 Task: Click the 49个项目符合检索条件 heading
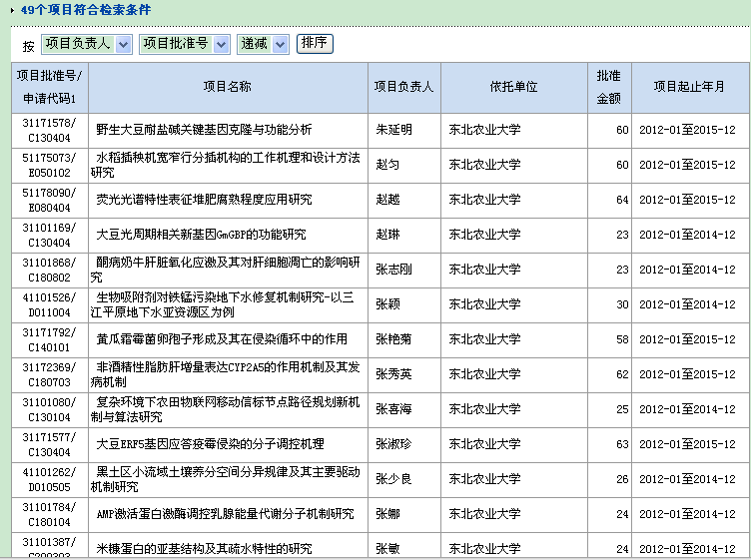86,10
